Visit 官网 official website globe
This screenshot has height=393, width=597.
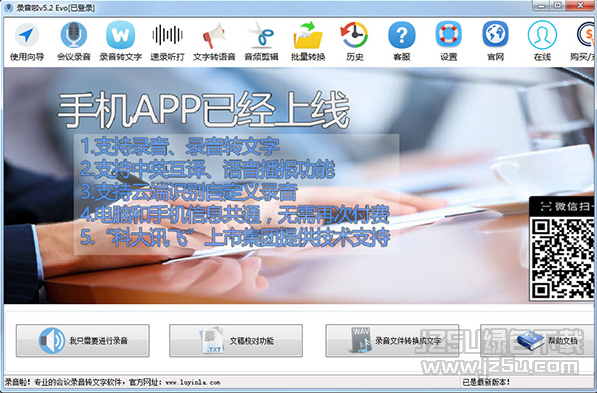[495, 41]
